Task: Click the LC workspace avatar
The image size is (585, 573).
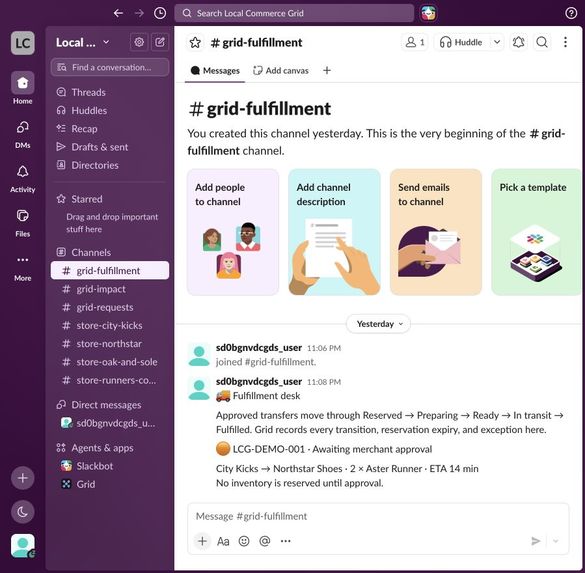Action: click(x=23, y=43)
